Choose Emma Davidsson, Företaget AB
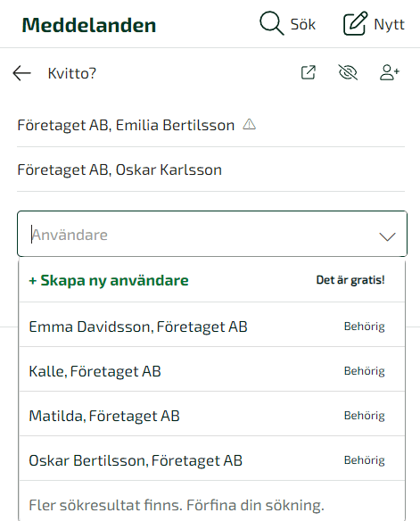This screenshot has width=420, height=521. (212, 327)
